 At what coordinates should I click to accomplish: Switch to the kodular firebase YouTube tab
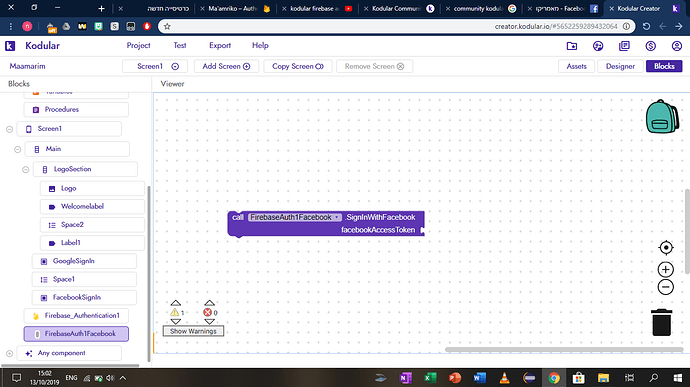319,8
